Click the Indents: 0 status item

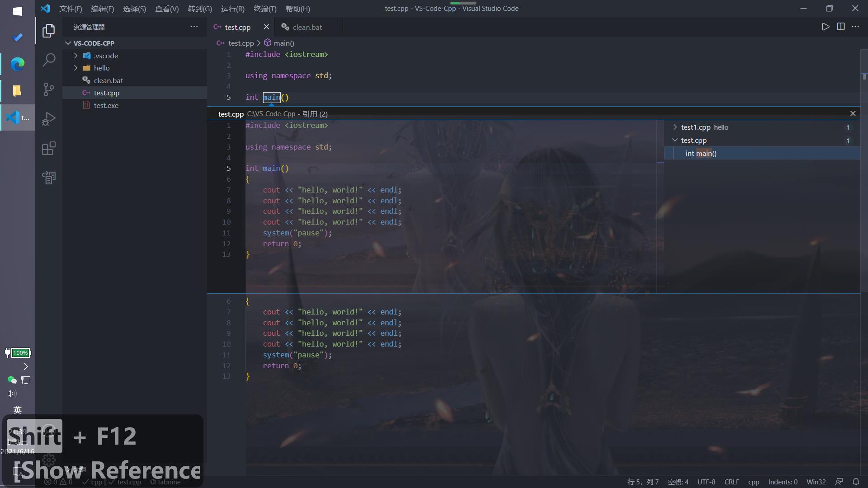tap(783, 482)
